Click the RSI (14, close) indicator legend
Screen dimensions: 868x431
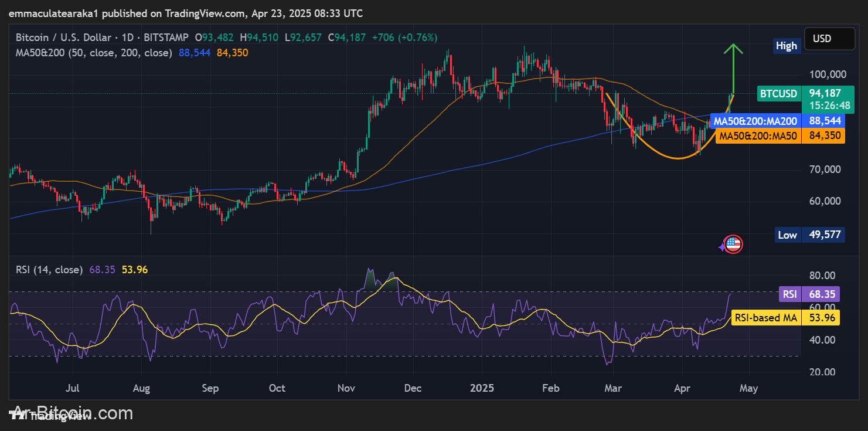point(49,270)
